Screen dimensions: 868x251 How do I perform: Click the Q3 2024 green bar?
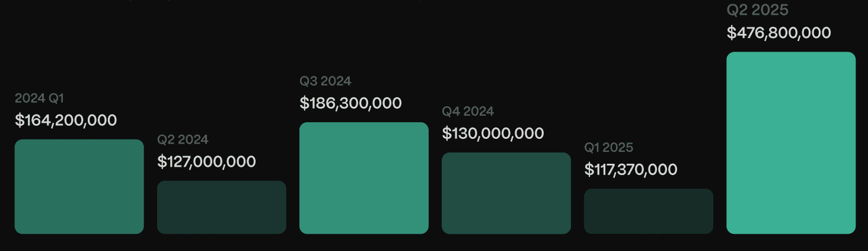point(363,178)
